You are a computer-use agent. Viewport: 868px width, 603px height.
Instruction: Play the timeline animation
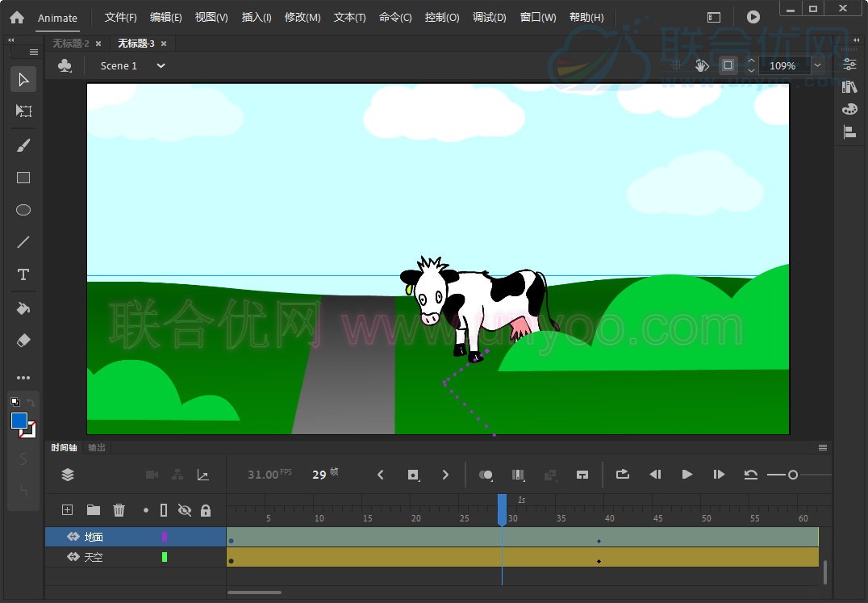tap(687, 475)
